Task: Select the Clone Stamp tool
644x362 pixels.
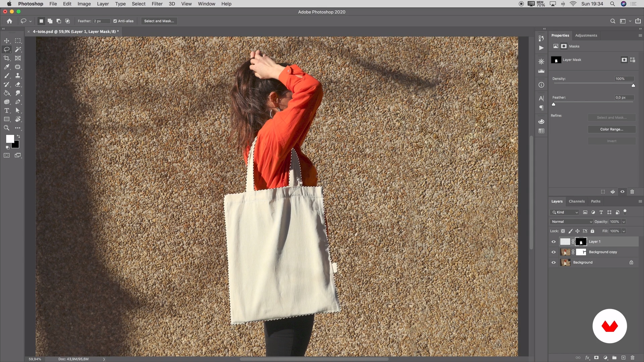Action: [18, 75]
